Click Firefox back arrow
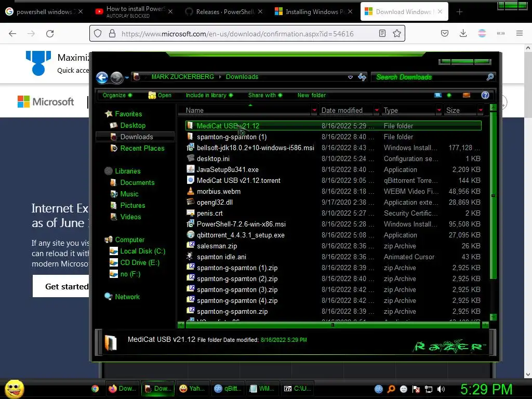 pyautogui.click(x=12, y=34)
